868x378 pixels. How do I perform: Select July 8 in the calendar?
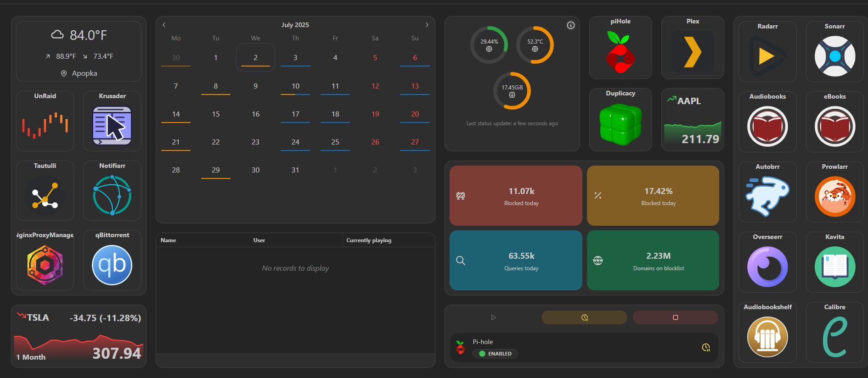coord(215,86)
